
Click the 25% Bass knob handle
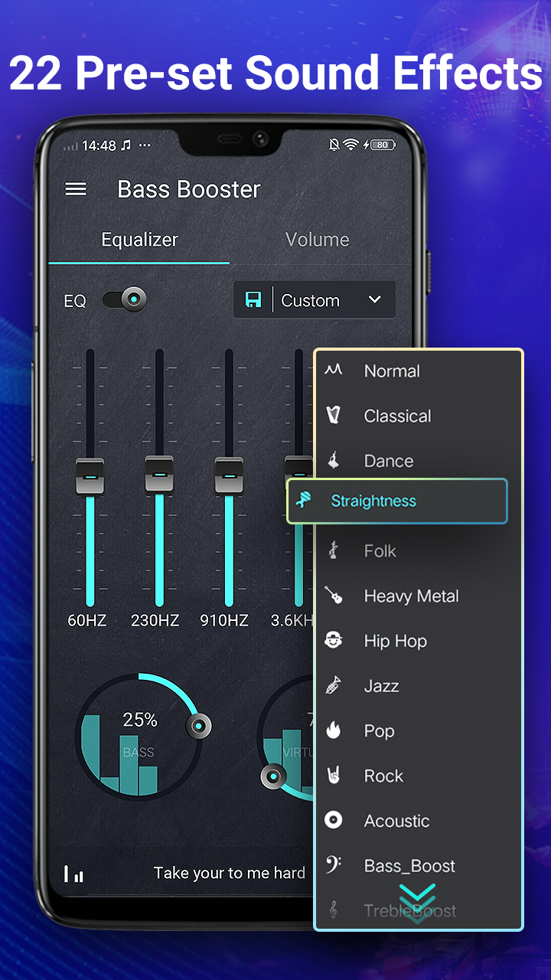(199, 725)
